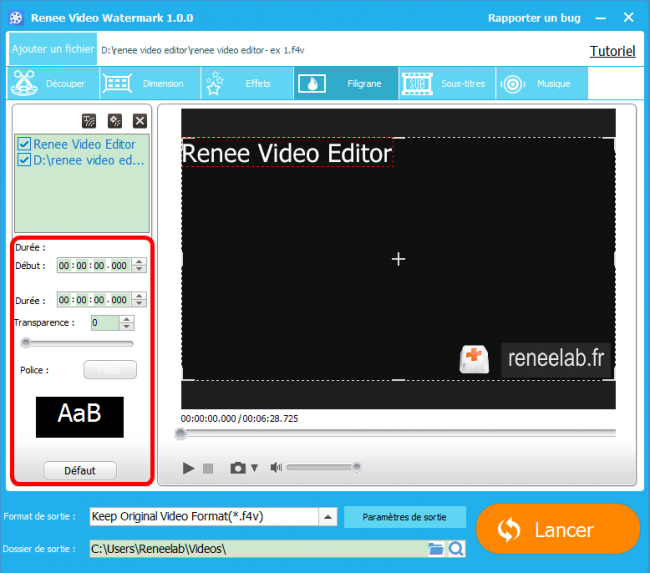Viewport: 650px width, 573px height.
Task: Close the Renee Video Watermark window
Action: pyautogui.click(x=628, y=17)
